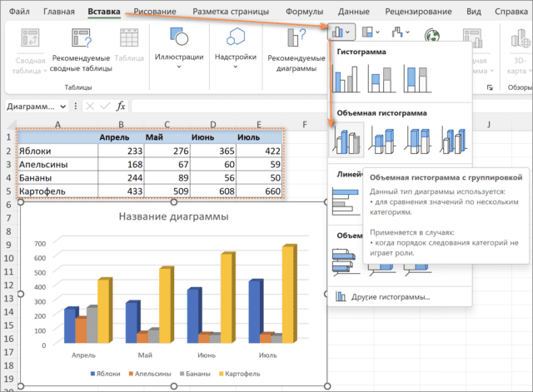
Task: Open Рекомендуемые сводные таблицы
Action: pyautogui.click(x=81, y=51)
